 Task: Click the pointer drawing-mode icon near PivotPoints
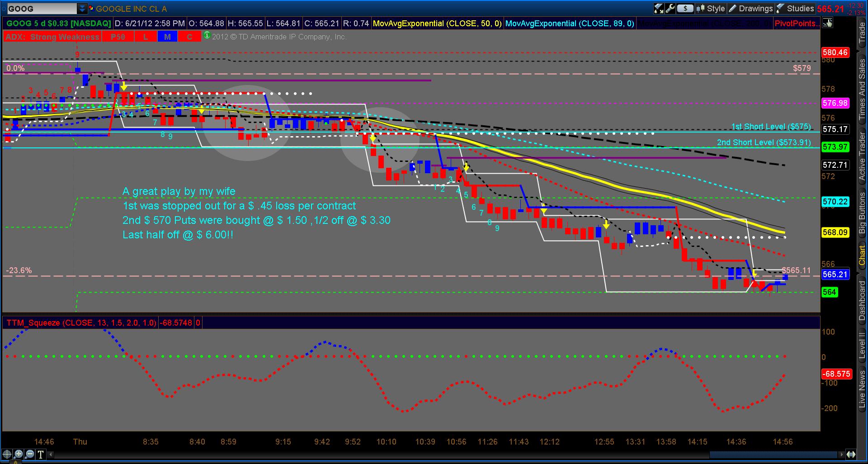tap(827, 23)
